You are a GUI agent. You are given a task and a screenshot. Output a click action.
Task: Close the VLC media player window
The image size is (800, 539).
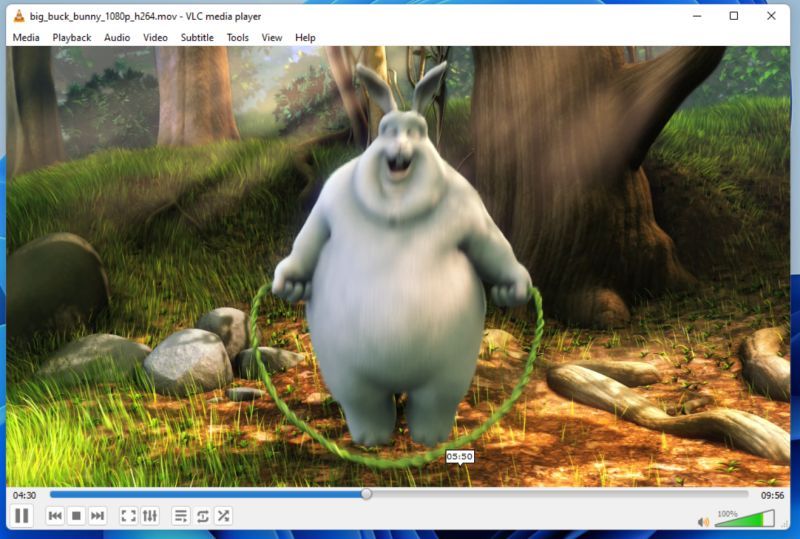pyautogui.click(x=771, y=16)
